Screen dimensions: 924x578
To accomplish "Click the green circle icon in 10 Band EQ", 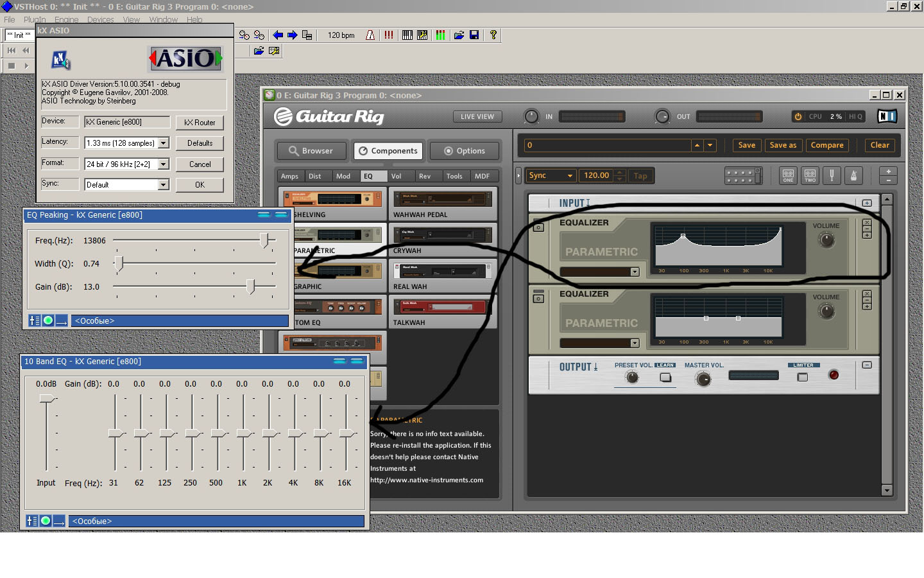I will (x=46, y=521).
